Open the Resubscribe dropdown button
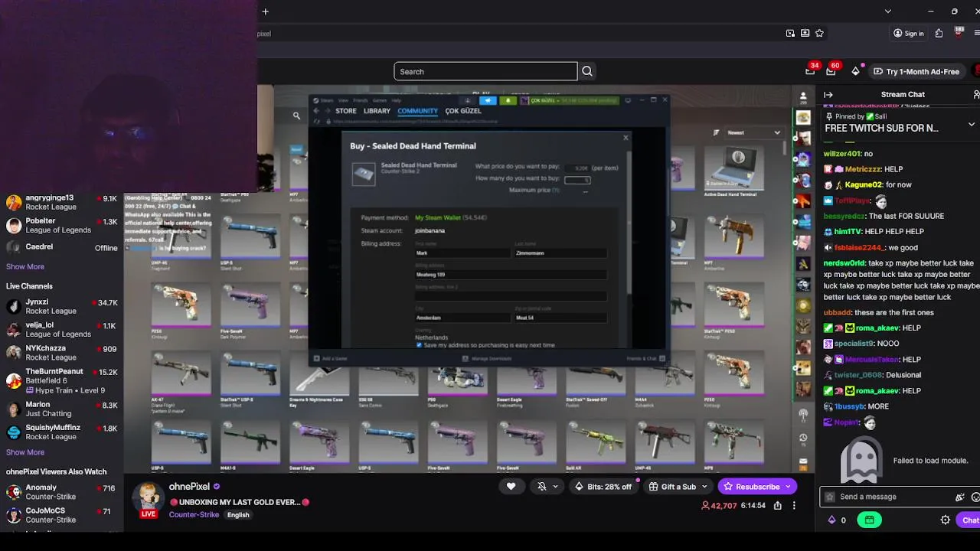980x551 pixels. 789,487
